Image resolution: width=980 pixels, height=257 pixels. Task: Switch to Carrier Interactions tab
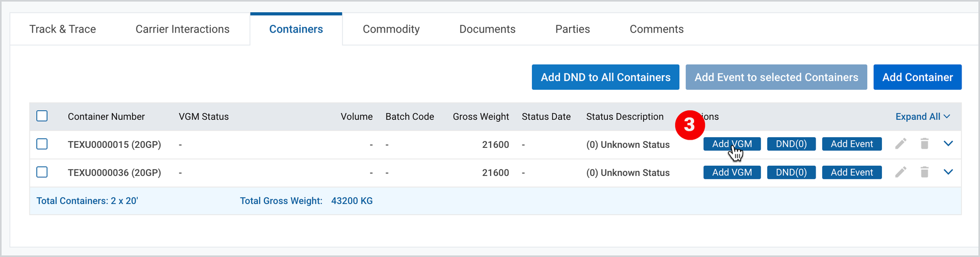(183, 29)
